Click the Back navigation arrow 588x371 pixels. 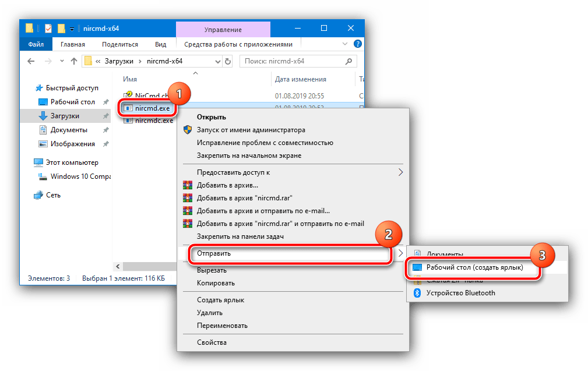(30, 61)
